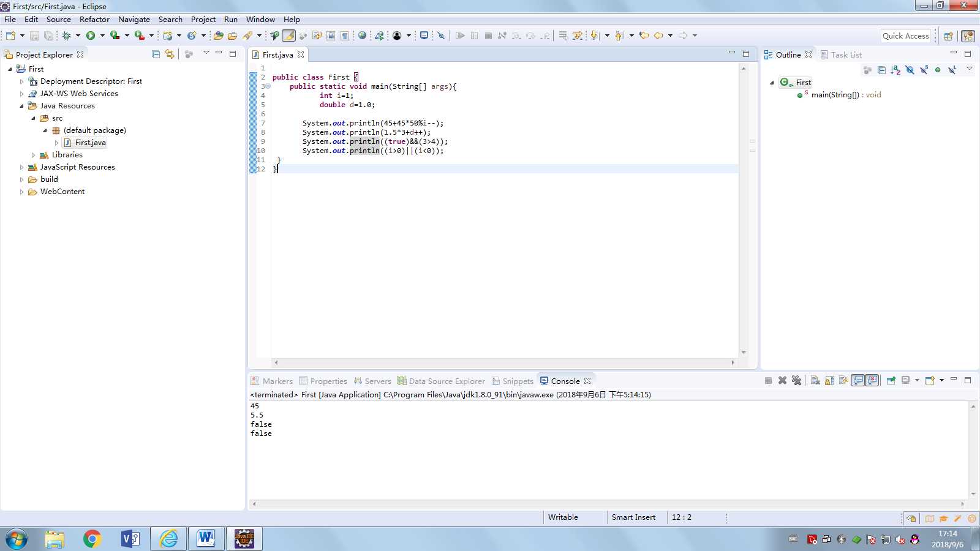Open the Window menu
This screenshot has height=551, width=980.
coord(260,19)
